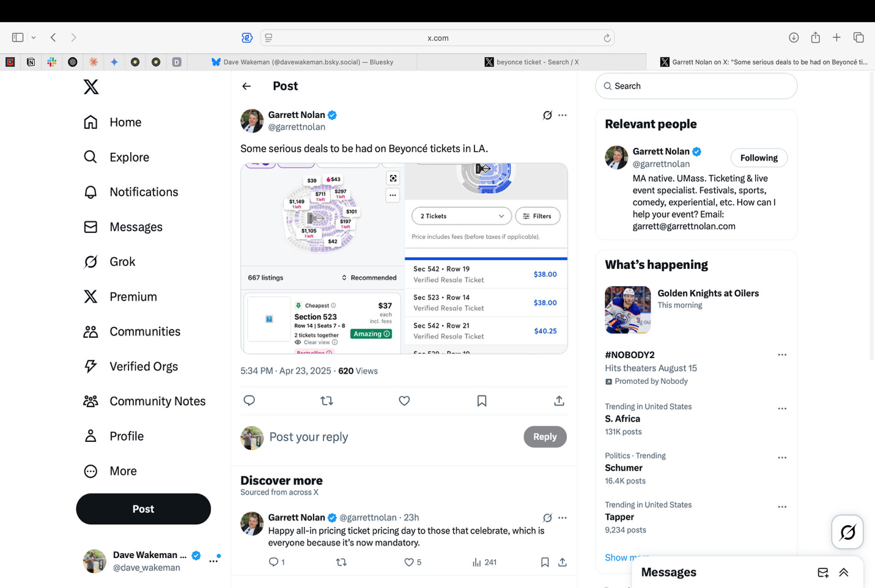Image resolution: width=875 pixels, height=588 pixels.
Task: Open Community Notes
Action: pyautogui.click(x=144, y=401)
